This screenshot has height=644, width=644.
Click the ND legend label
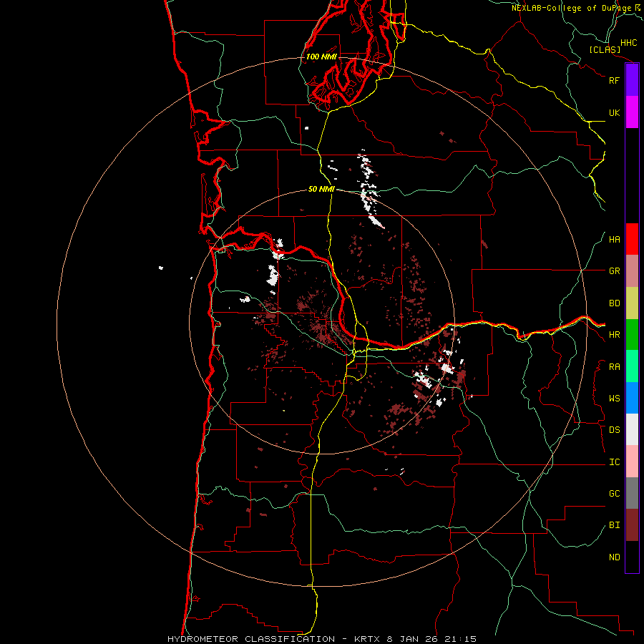click(x=614, y=557)
